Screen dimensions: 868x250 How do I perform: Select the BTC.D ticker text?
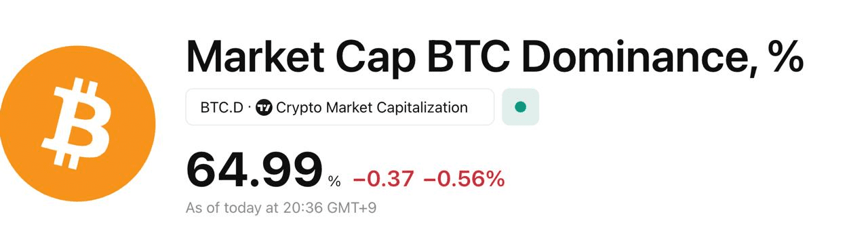221,107
